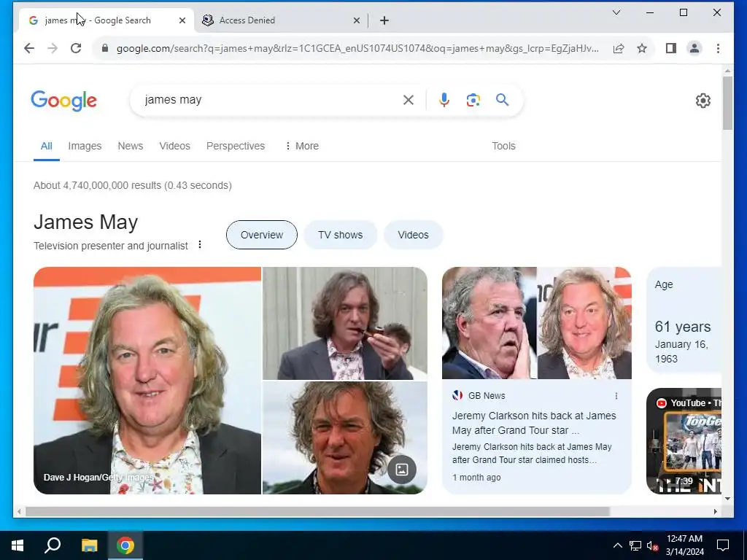The image size is (747, 560).
Task: Open options next to Television presenter and journalist
Action: pyautogui.click(x=200, y=245)
